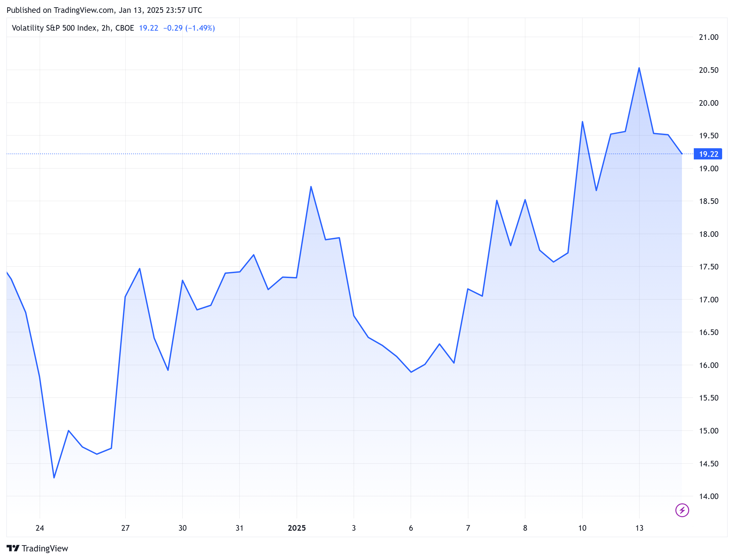
Task: Click the 'Volatility S&P 500 Index, 2h, CBOE' title
Action: coord(73,28)
